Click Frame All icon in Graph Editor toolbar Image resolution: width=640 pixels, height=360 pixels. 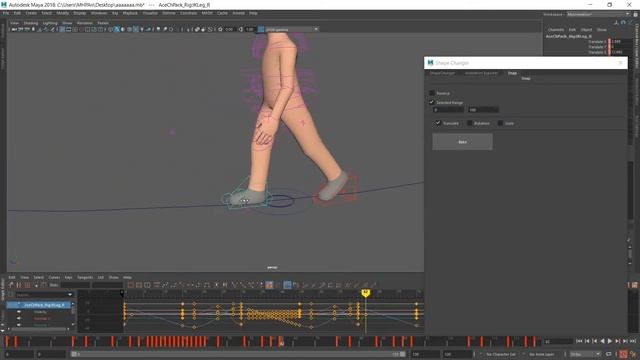(131, 285)
